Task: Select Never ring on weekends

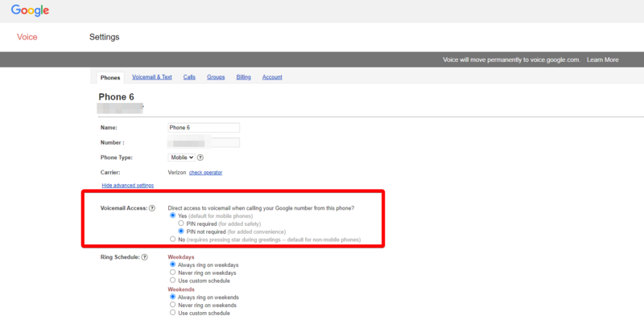Action: (173, 305)
